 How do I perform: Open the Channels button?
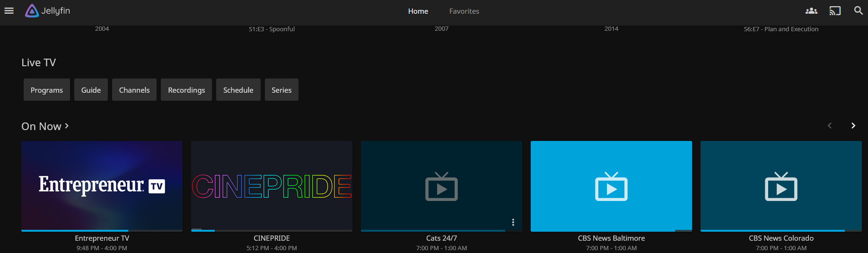coord(134,90)
